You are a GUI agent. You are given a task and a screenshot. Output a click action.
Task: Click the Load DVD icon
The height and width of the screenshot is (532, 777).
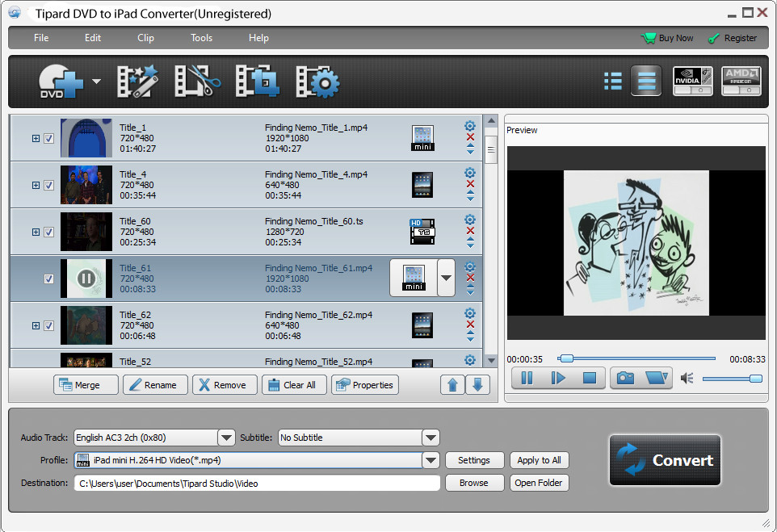coord(61,82)
